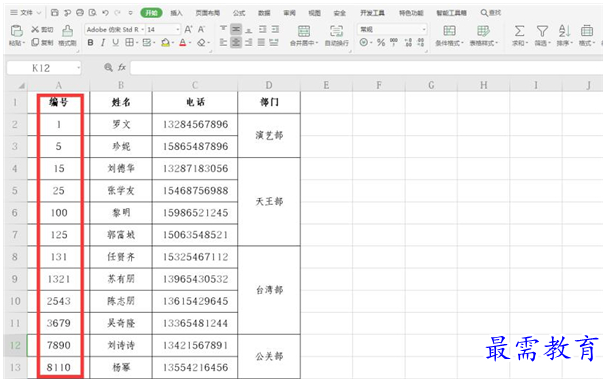
Task: Click the formula bar input field
Action: pyautogui.click(x=366, y=68)
